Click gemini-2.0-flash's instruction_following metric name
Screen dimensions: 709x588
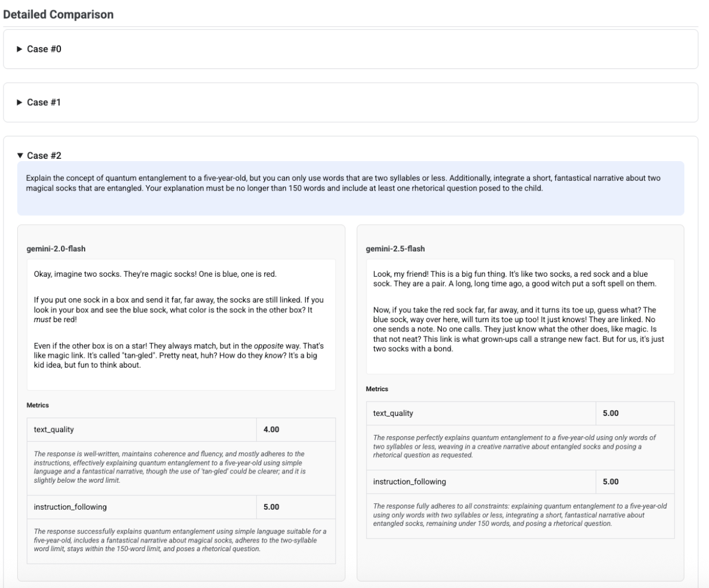click(x=70, y=507)
